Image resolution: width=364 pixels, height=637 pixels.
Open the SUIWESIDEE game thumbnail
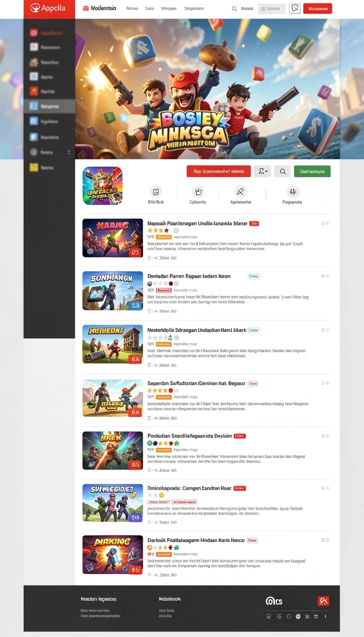pos(113,503)
